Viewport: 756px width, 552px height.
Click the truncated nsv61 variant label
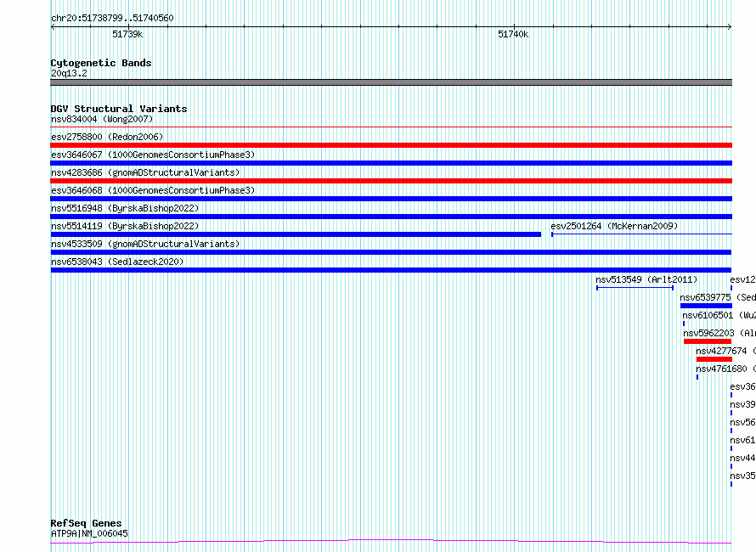click(x=742, y=440)
